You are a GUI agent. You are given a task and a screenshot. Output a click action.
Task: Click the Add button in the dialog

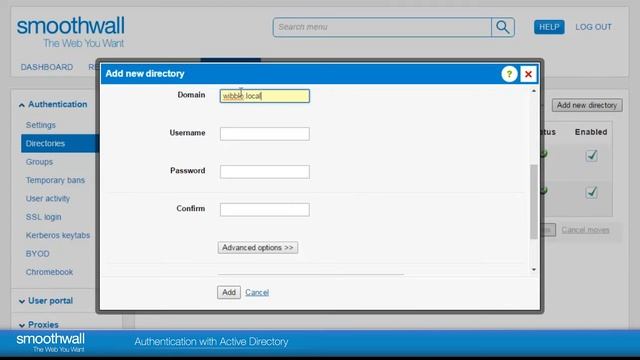pos(229,292)
